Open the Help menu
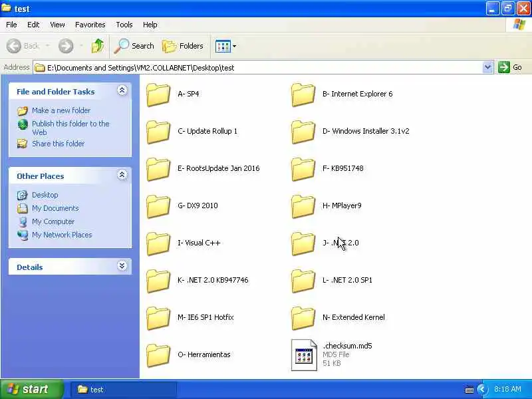 [x=150, y=25]
